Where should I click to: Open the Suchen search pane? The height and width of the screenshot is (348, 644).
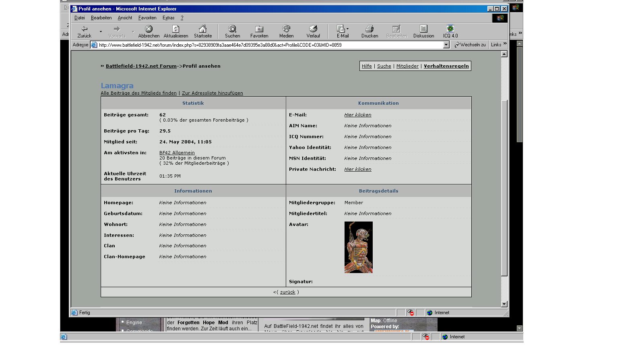[233, 31]
